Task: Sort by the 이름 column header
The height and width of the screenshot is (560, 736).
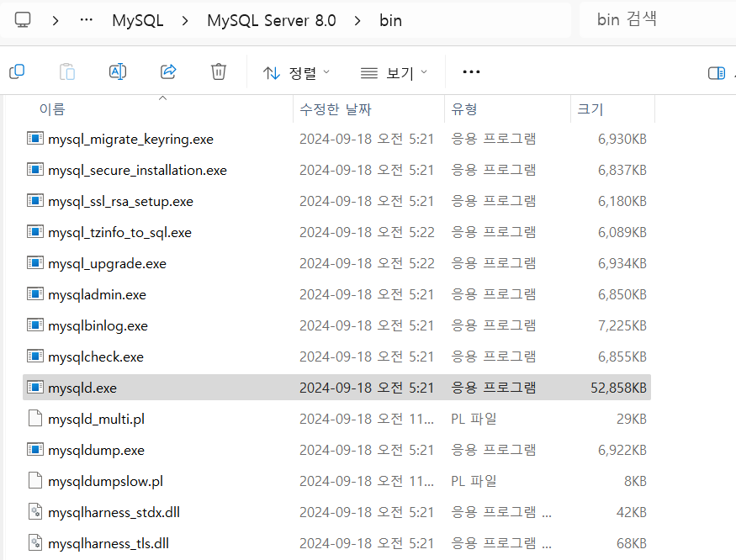Action: (x=52, y=109)
